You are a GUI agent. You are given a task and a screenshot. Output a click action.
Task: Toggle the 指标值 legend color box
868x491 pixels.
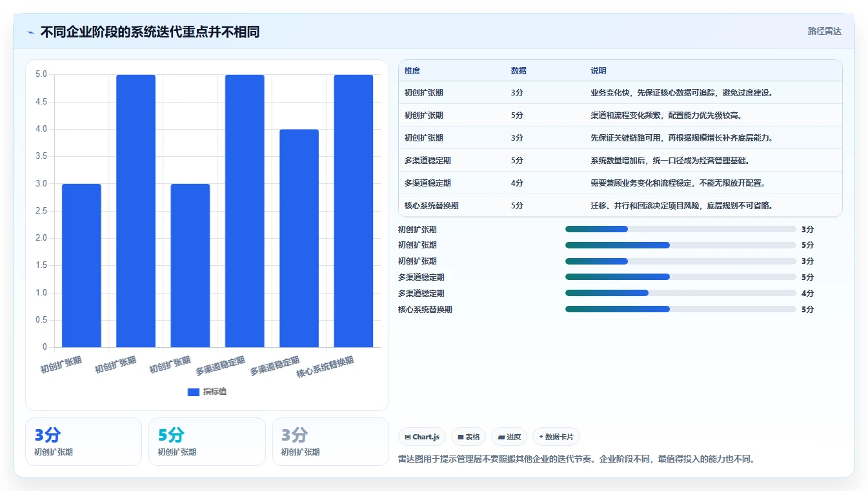193,392
